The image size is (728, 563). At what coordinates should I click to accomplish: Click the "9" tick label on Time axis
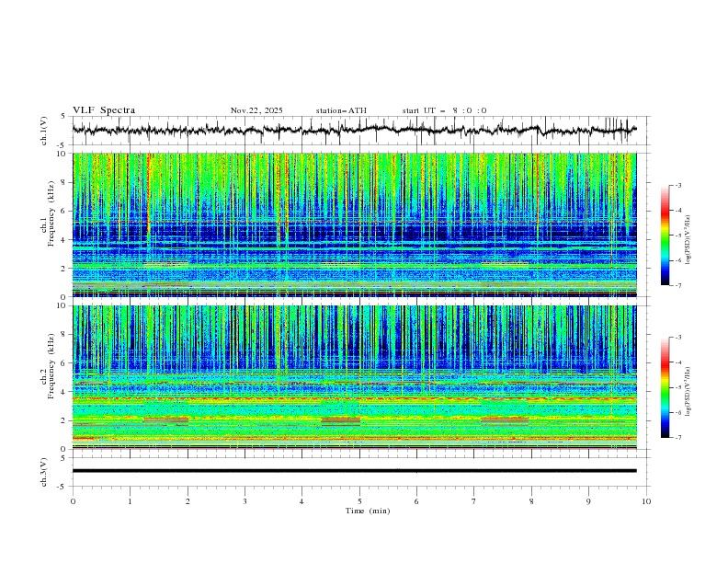(x=588, y=501)
